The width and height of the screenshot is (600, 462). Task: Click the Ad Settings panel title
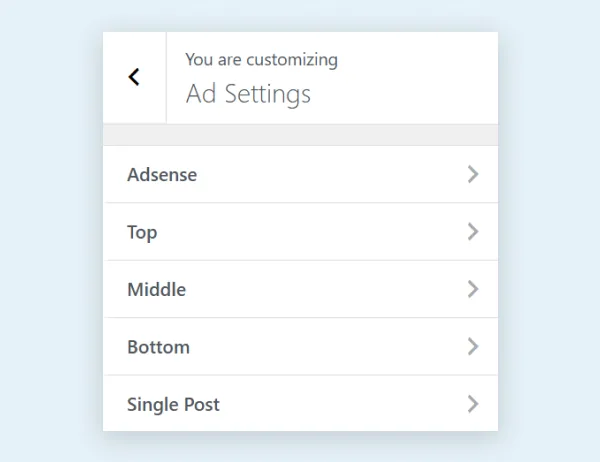point(248,94)
